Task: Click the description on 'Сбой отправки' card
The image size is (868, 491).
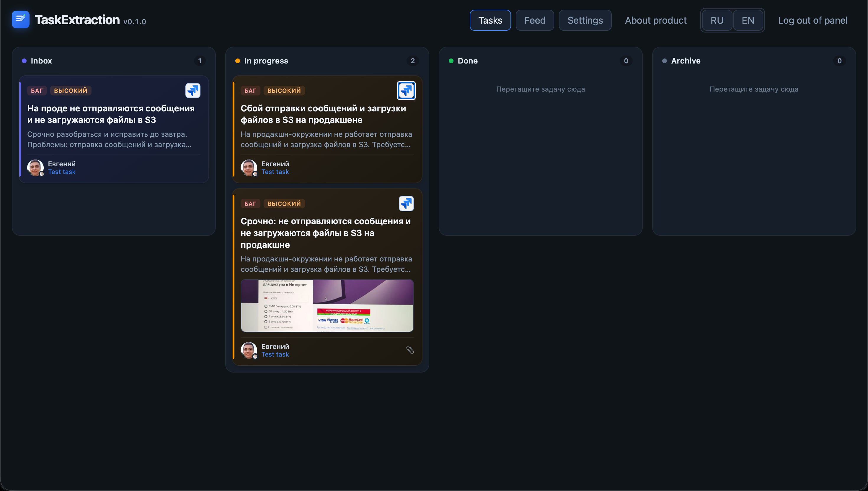Action: 326,139
